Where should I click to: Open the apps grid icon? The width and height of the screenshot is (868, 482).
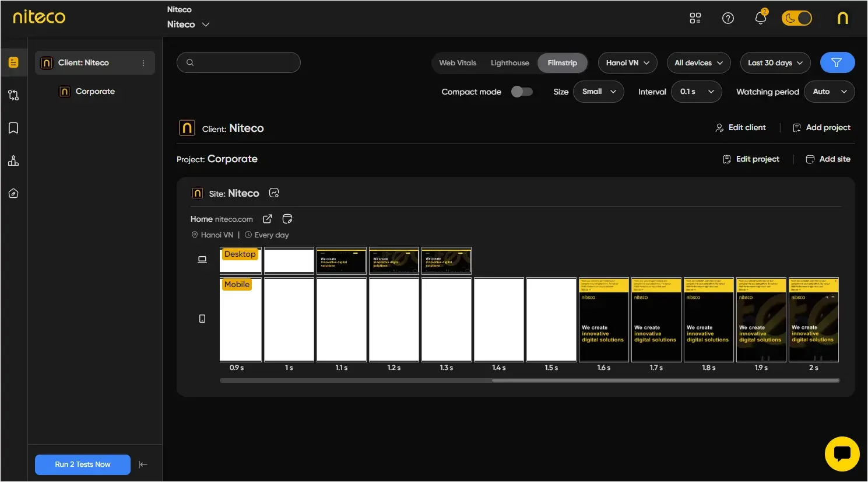[695, 18]
